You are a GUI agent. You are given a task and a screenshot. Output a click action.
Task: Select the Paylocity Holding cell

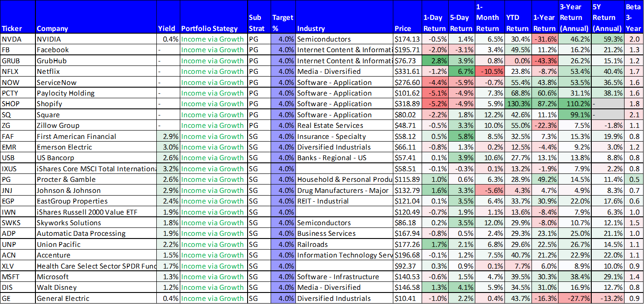pyautogui.click(x=96, y=93)
